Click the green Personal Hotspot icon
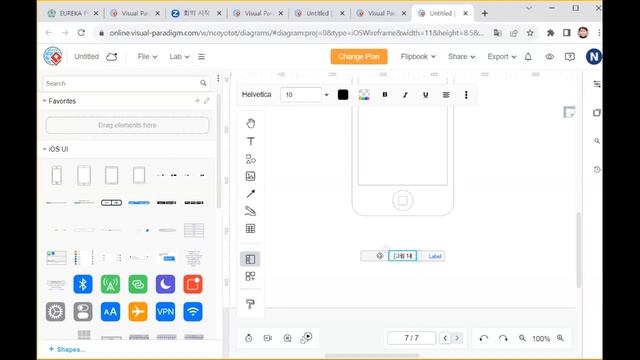Screen dimensions: 640x360 (110, 284)
